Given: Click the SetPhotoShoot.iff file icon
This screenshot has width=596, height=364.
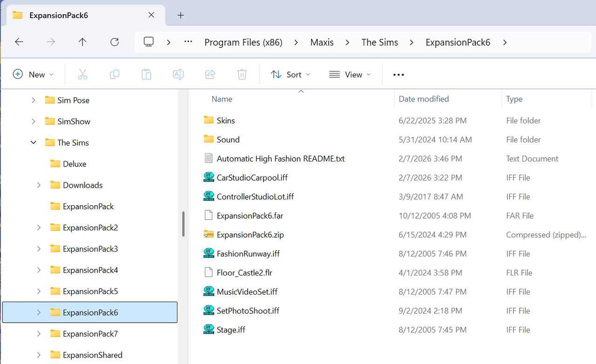Looking at the screenshot, I should 209,310.
